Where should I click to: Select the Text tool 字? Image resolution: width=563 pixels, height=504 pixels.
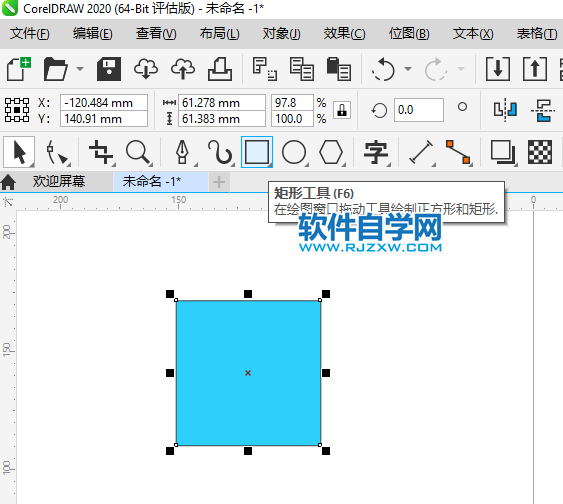point(376,153)
